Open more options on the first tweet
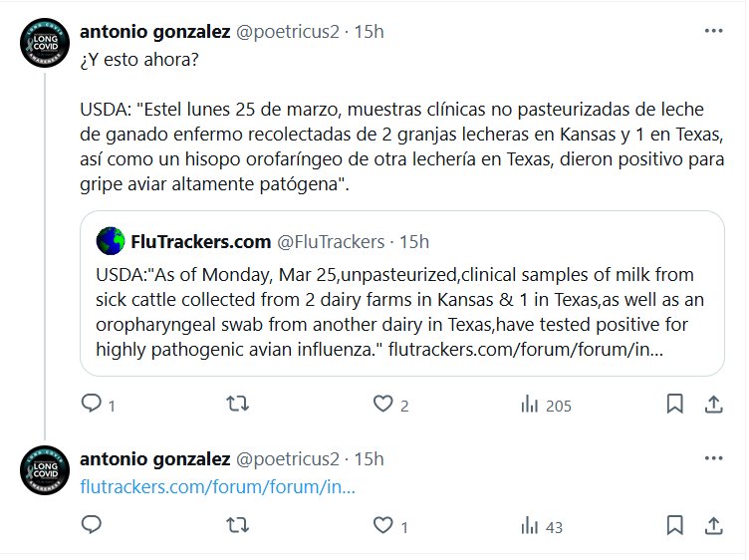The width and height of the screenshot is (749, 560). pos(714,31)
